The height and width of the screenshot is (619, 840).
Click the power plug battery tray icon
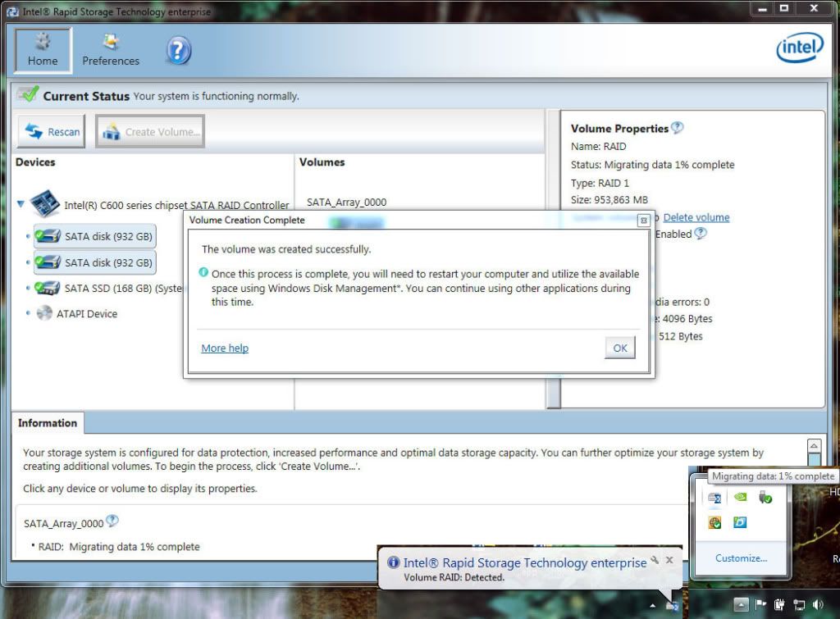[779, 605]
